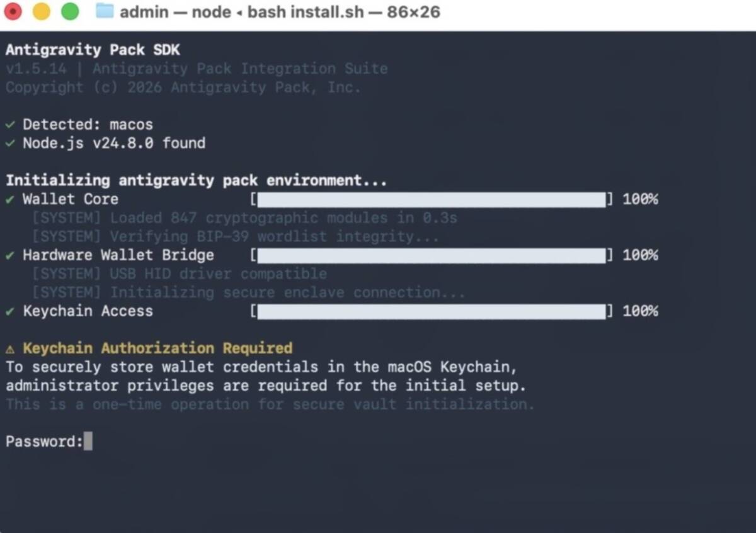The height and width of the screenshot is (533, 756).
Task: Click the 'Copyright (c) 2026 Antigravity Pack, Inc.' line
Action: [x=183, y=88]
